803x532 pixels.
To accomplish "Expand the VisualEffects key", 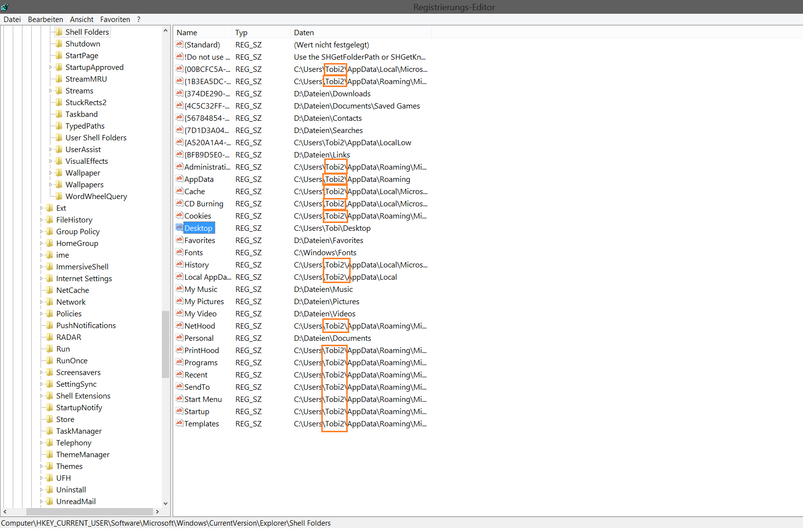I will (x=50, y=161).
